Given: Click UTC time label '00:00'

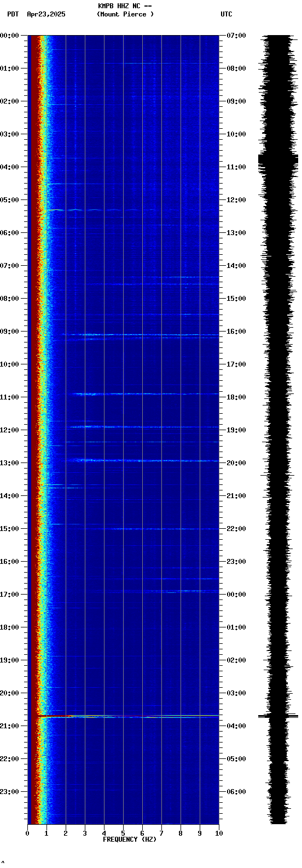Looking at the screenshot, I should [236, 595].
